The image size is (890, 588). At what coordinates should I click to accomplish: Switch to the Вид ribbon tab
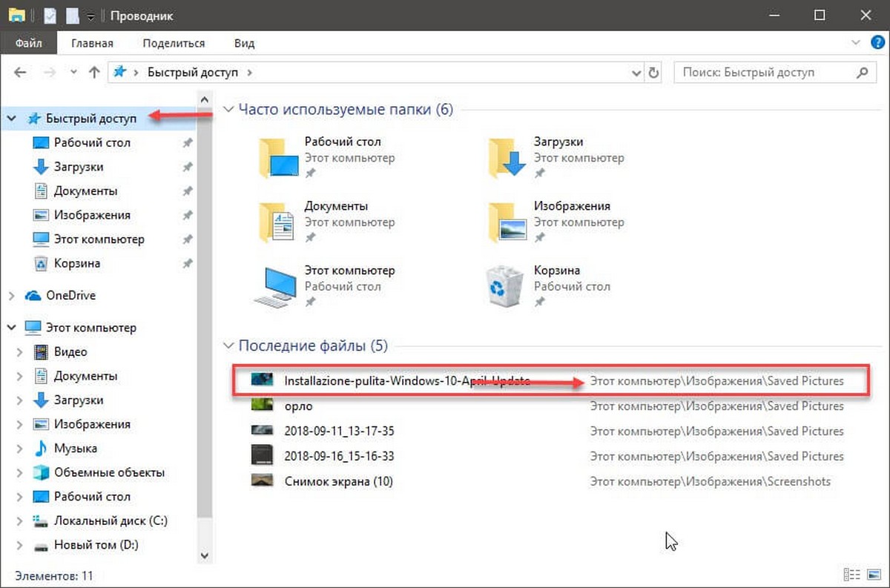pos(244,43)
